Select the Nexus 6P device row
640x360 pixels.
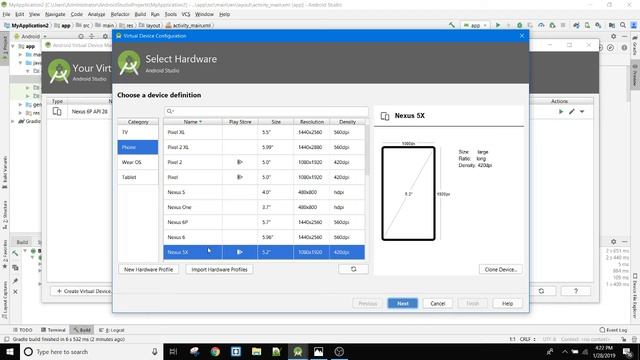pyautogui.click(x=264, y=222)
